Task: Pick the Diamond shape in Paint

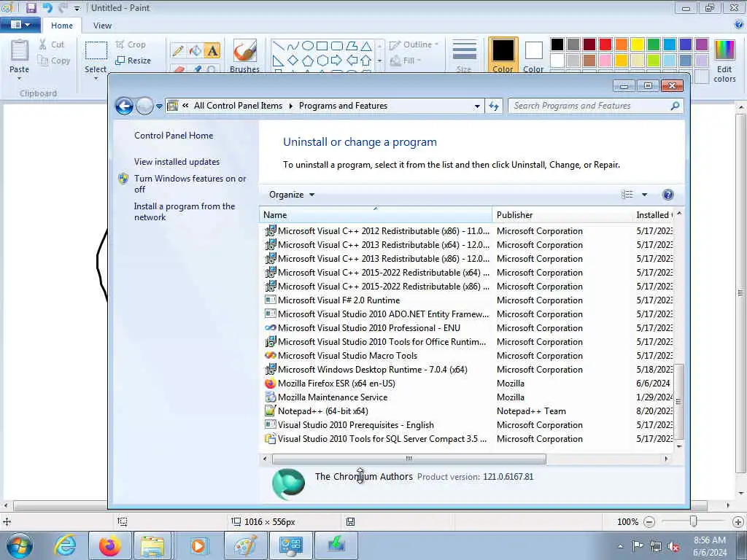Action: 293,61
